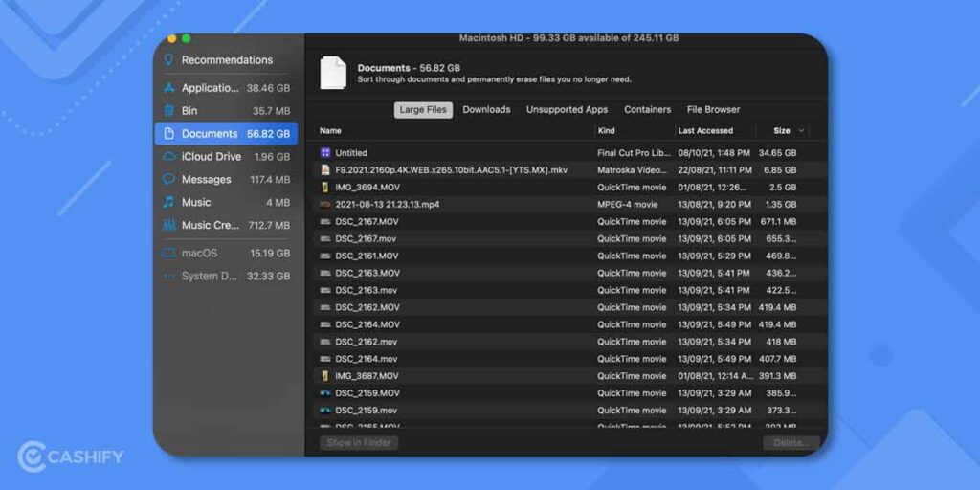Image resolution: width=980 pixels, height=490 pixels.
Task: Sort files by Last Accessed column header
Action: click(705, 130)
